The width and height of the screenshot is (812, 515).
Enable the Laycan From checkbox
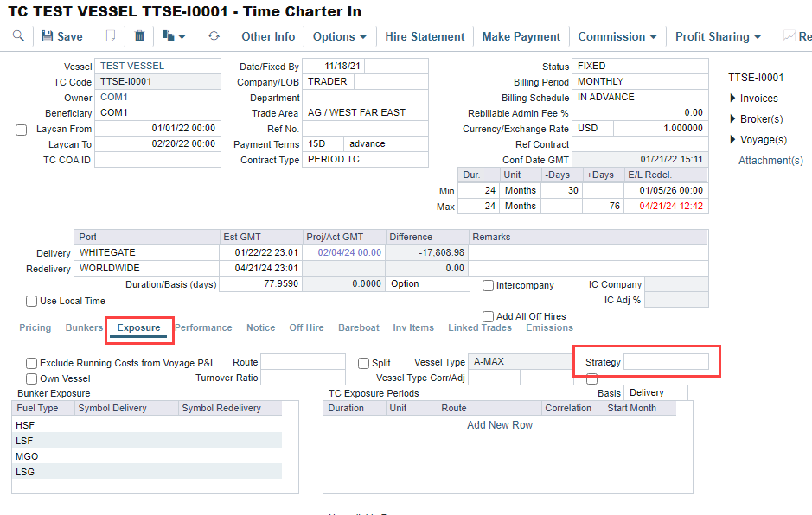click(22, 130)
